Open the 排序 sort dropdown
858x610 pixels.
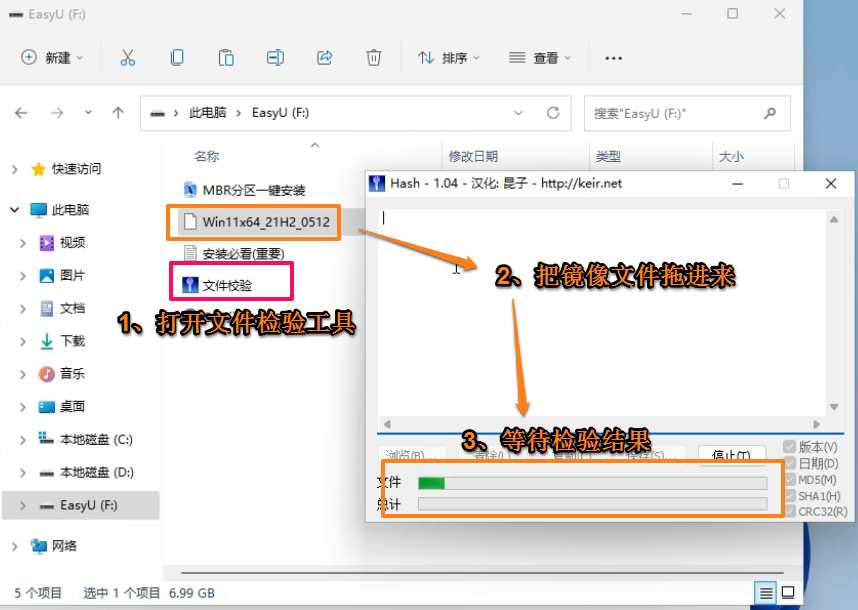[448, 57]
